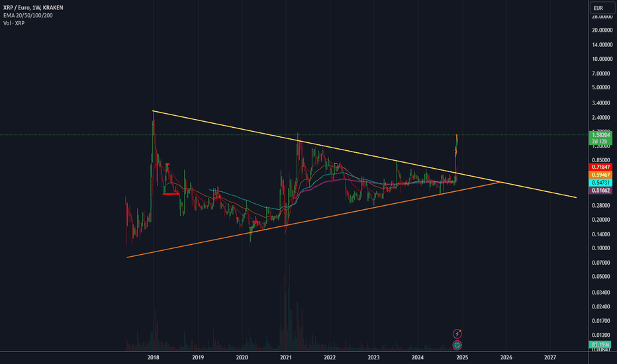Click the teal circular event marker icon
617x364 pixels.
click(457, 345)
